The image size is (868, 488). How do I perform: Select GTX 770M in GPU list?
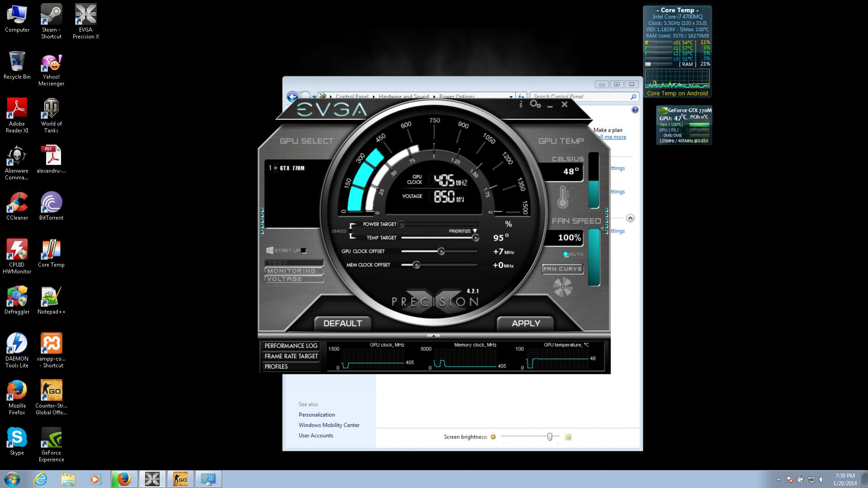click(292, 168)
